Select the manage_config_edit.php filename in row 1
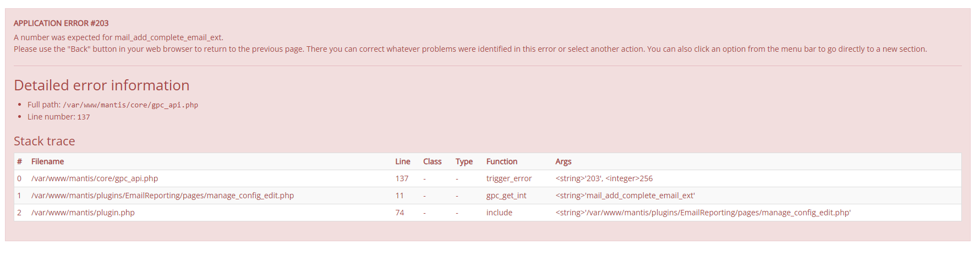980x266 pixels. coord(162,196)
